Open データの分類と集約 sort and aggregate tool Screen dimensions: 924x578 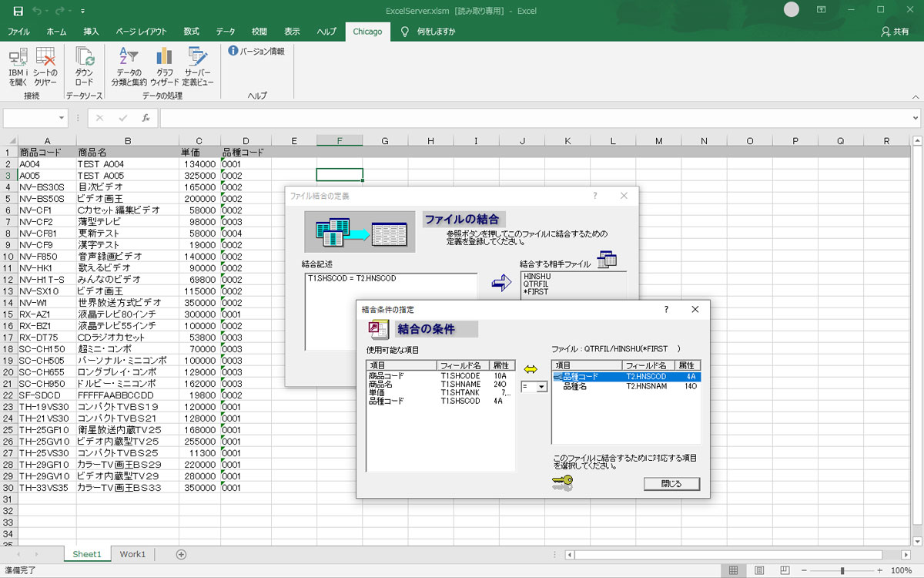(x=129, y=66)
